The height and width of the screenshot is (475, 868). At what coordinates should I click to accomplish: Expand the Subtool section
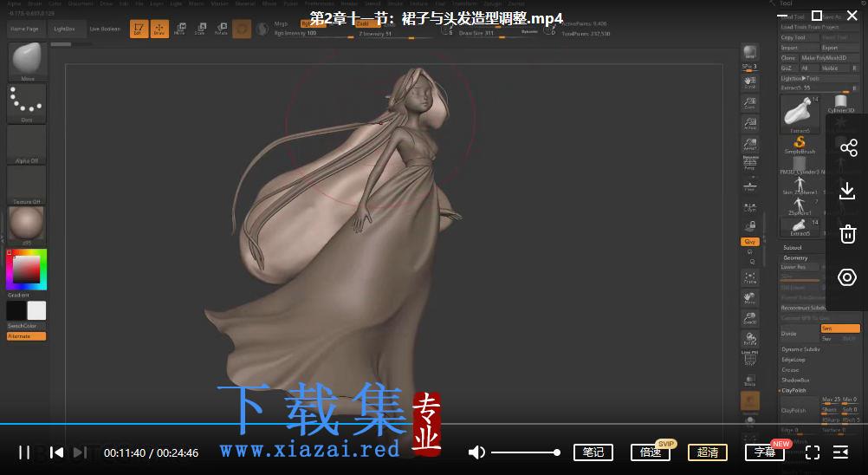(793, 247)
